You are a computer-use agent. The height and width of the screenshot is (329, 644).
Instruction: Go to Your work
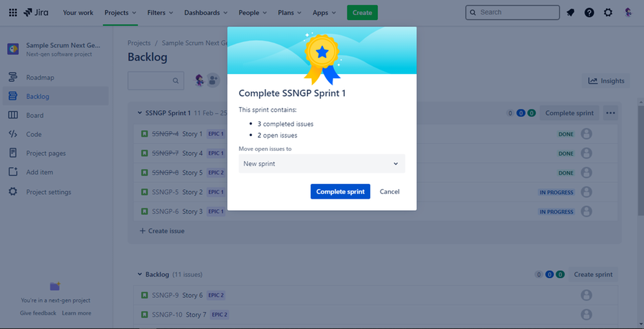pyautogui.click(x=78, y=13)
